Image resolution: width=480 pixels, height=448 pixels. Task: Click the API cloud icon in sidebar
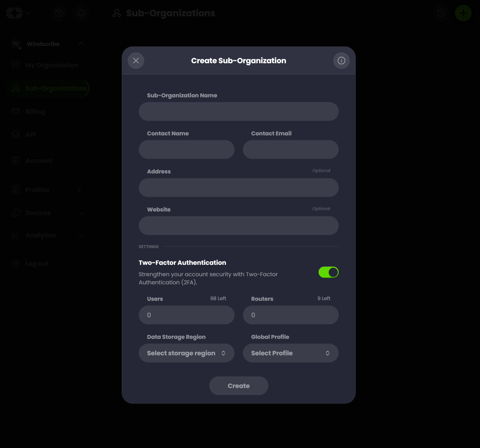(x=16, y=135)
